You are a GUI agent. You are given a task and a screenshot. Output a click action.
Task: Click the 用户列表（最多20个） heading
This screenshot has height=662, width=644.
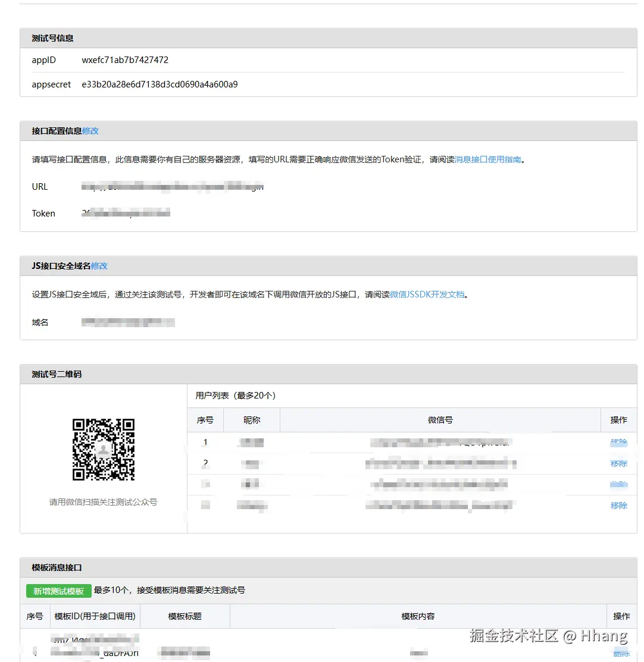tap(235, 396)
